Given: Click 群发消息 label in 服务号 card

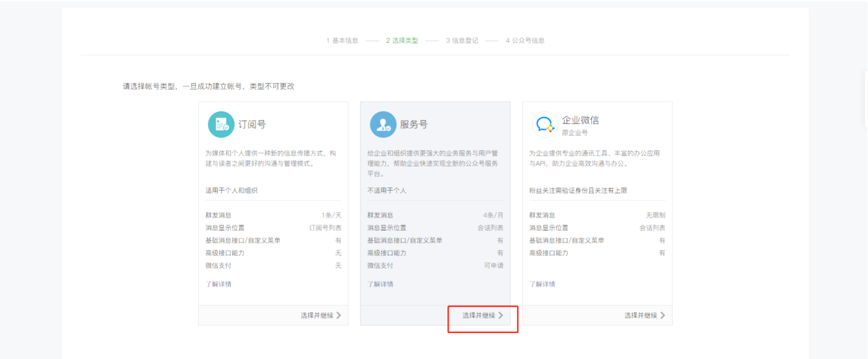Looking at the screenshot, I should (380, 215).
